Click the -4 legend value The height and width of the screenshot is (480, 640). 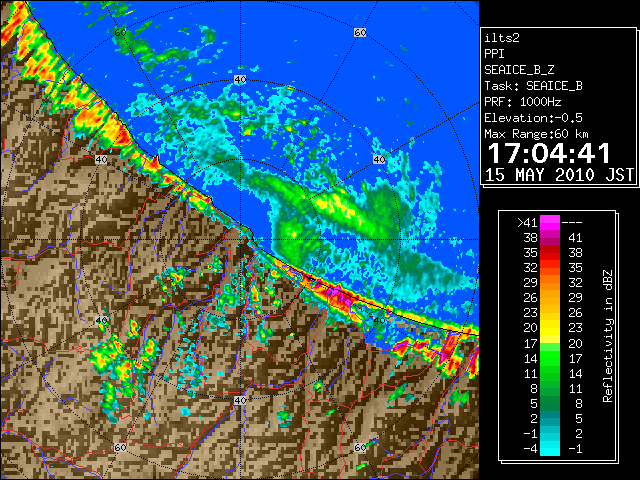pos(530,449)
